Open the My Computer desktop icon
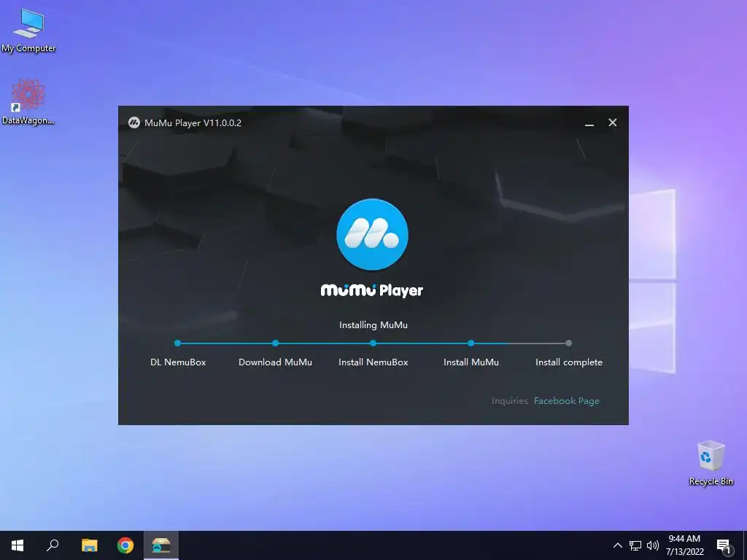 (28, 31)
